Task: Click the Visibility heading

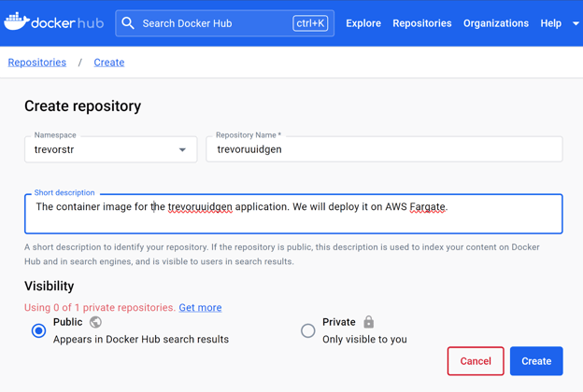Action: [50, 287]
